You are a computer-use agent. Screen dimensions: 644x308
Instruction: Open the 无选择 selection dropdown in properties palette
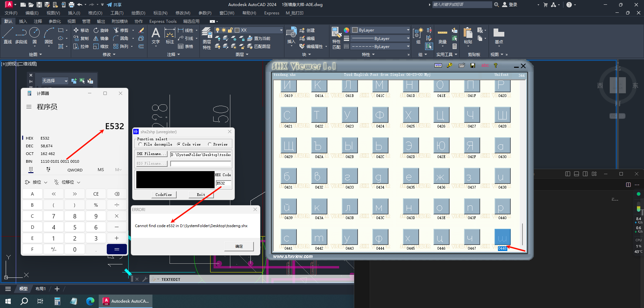tap(55, 81)
